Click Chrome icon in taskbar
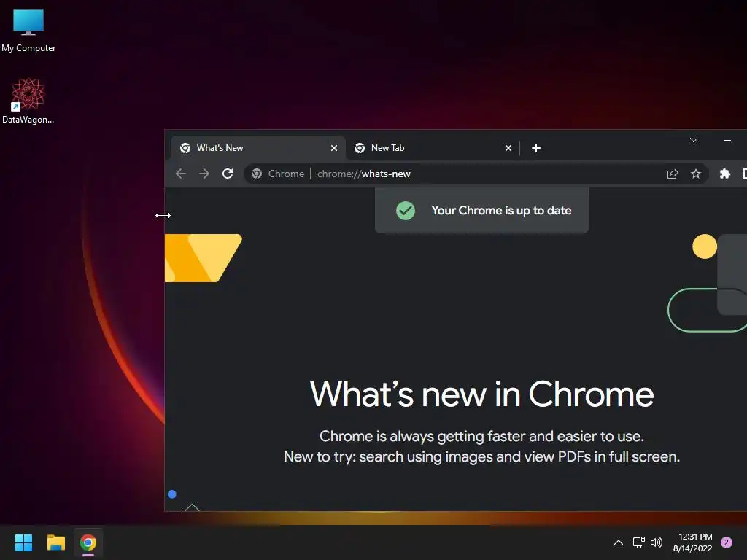 [88, 542]
